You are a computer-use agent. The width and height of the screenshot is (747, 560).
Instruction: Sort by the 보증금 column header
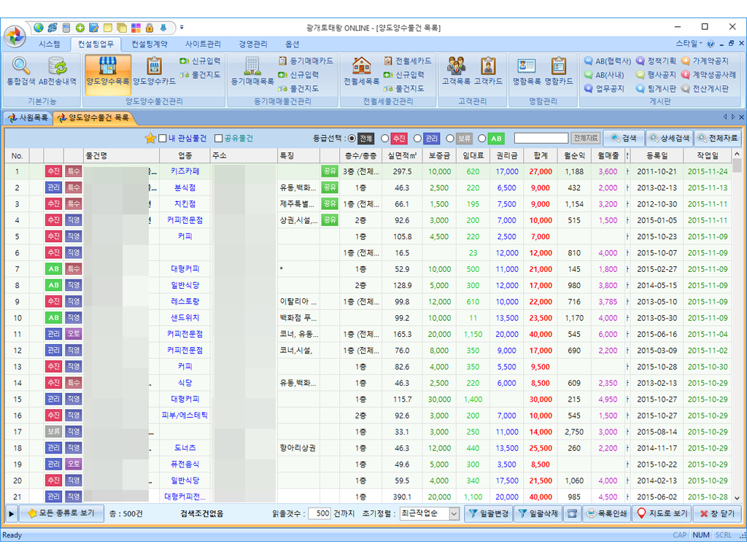point(438,155)
